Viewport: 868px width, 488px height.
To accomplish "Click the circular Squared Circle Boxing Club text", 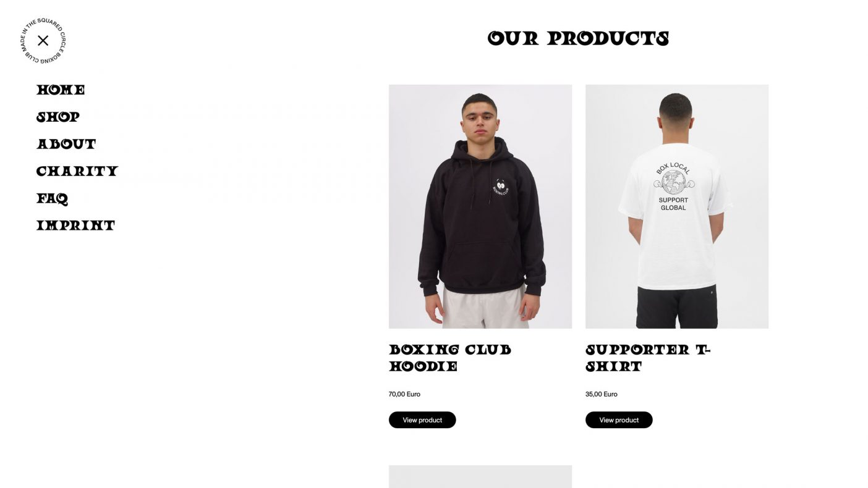I will pos(43,41).
